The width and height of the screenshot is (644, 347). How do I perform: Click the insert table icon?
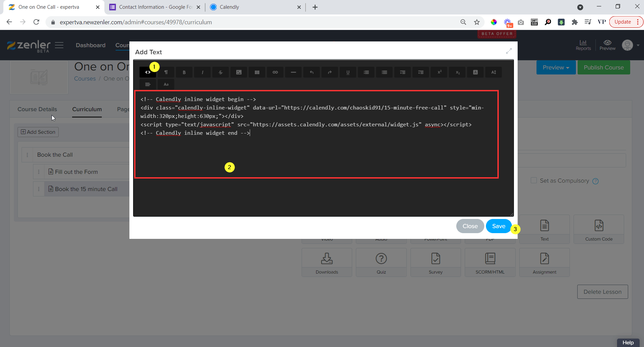pos(257,72)
